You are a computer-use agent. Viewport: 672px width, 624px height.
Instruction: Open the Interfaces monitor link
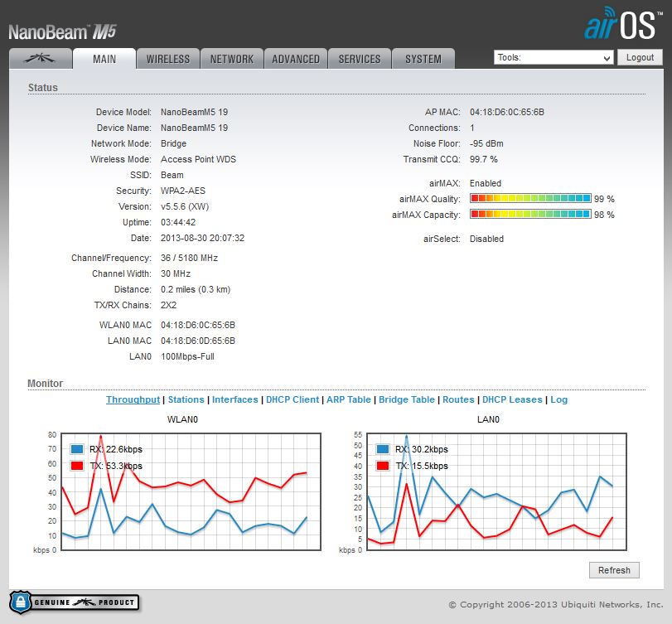coord(234,399)
